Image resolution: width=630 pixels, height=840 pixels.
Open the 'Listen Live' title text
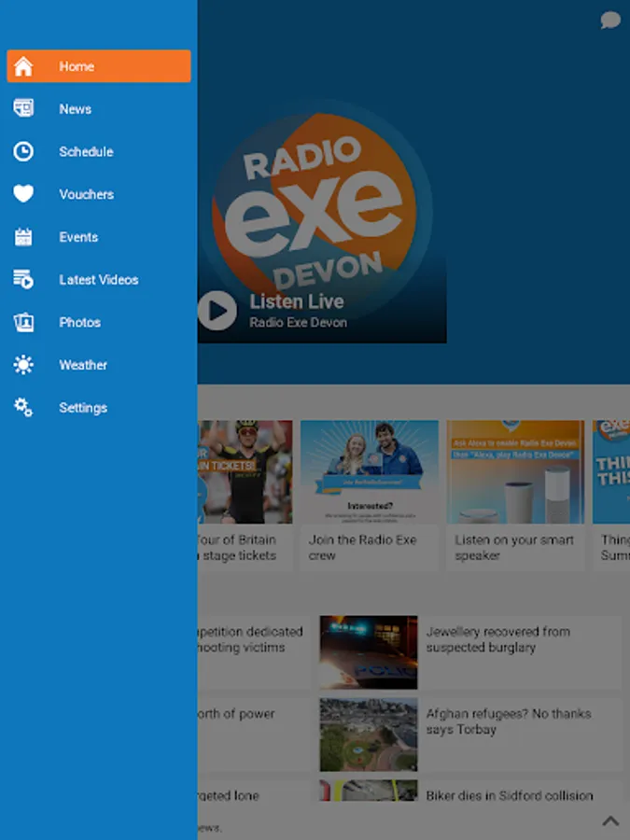pyautogui.click(x=297, y=301)
